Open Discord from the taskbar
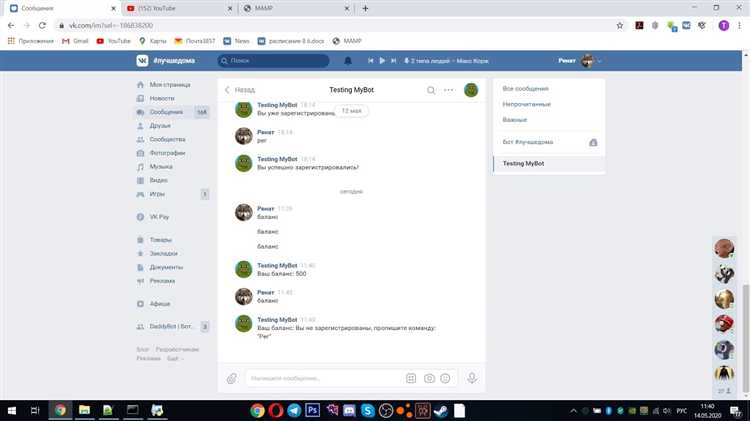750x421 pixels. [x=350, y=410]
